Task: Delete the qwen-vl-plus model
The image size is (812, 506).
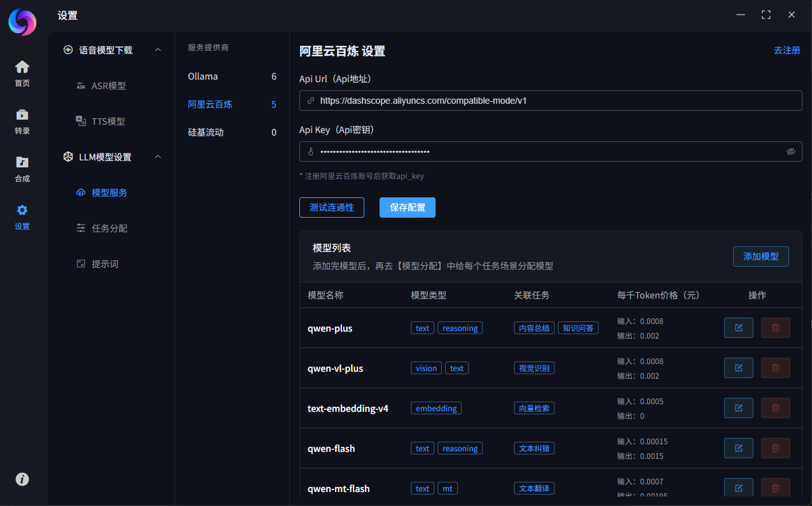Action: tap(776, 368)
